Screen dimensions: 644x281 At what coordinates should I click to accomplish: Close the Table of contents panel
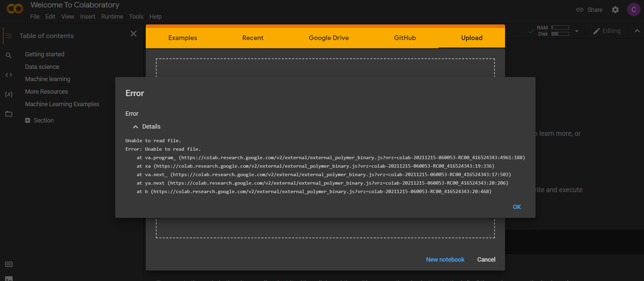pyautogui.click(x=134, y=34)
